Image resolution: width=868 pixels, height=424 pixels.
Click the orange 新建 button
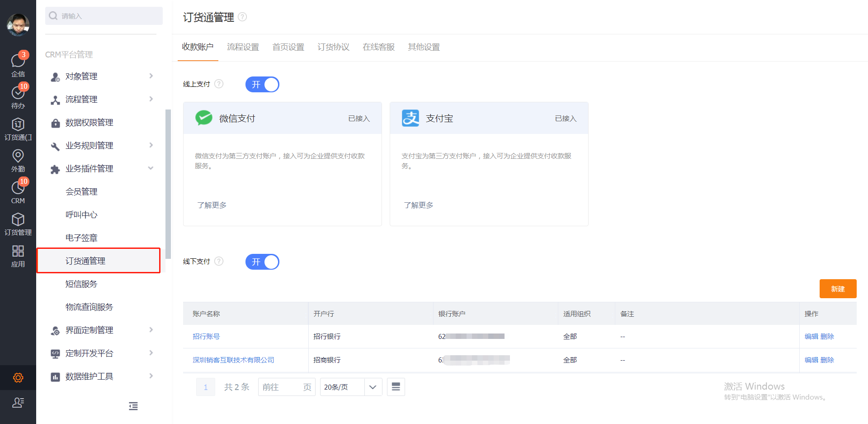[x=838, y=289]
